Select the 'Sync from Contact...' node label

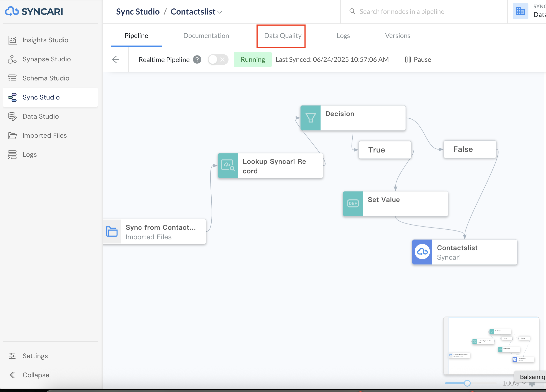point(161,227)
